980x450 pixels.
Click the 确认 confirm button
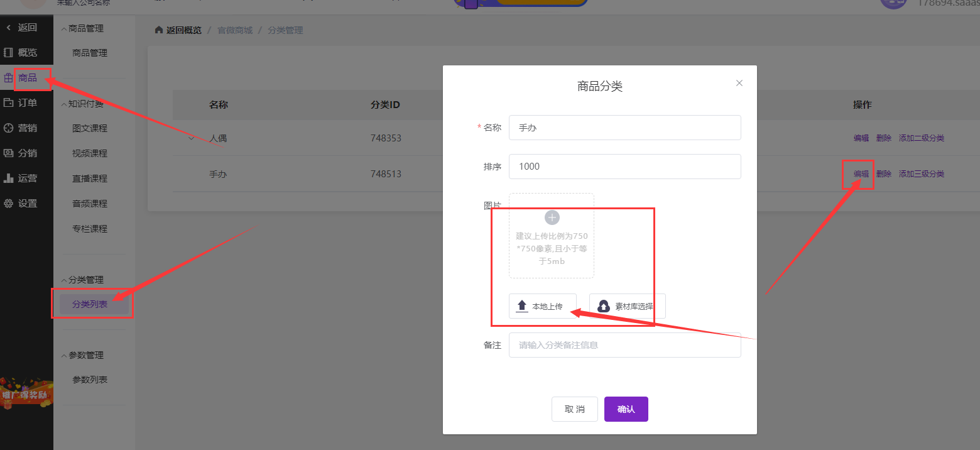click(x=626, y=409)
